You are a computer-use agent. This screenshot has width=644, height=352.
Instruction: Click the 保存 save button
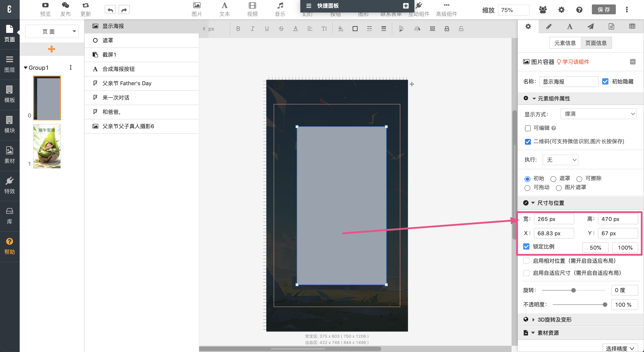coord(603,10)
